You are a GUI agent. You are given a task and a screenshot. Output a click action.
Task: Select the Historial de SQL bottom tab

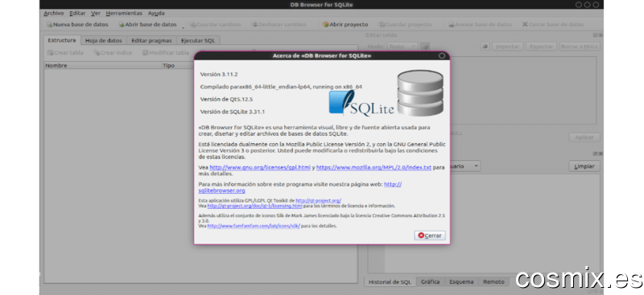tap(390, 282)
